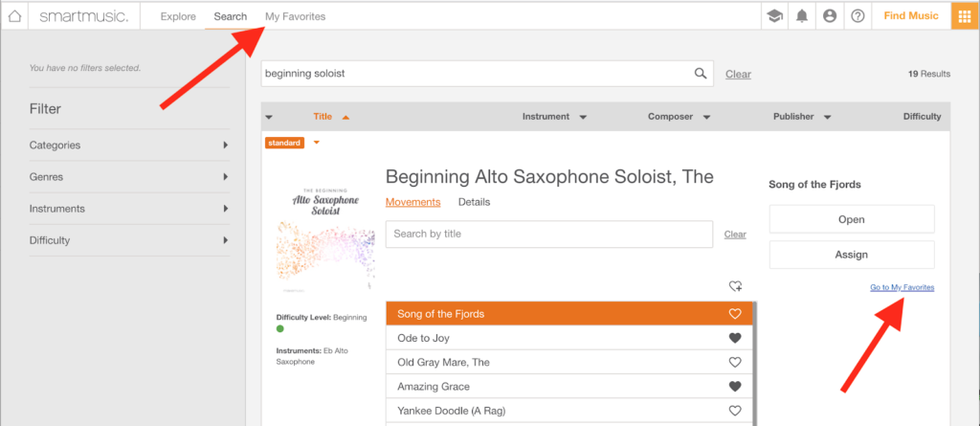Click the Search by title field

click(548, 235)
